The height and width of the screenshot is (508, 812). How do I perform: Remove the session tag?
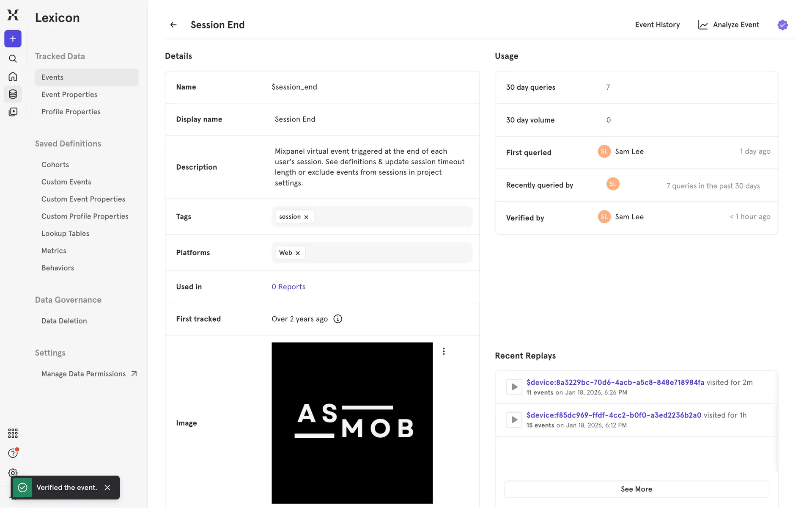307,217
